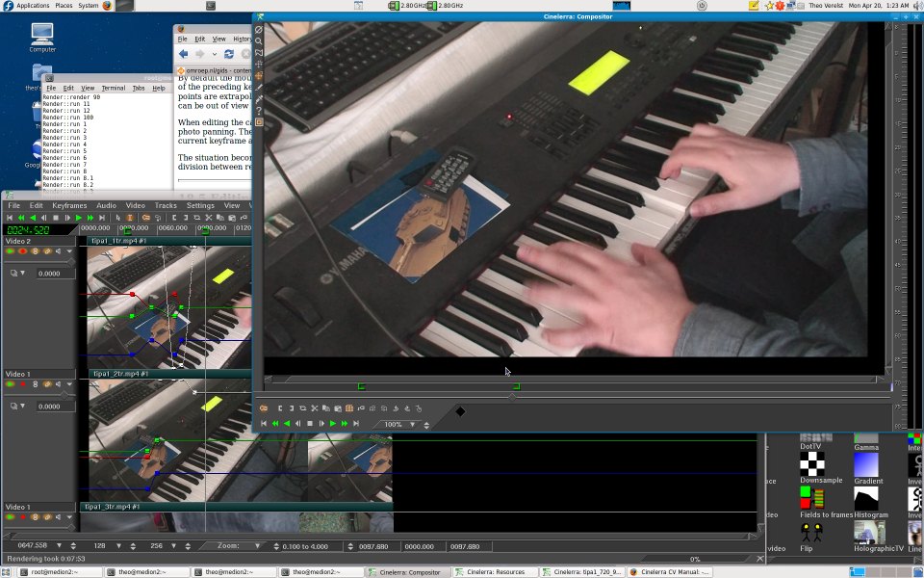Jump to start in main timeline transport

tap(10, 218)
